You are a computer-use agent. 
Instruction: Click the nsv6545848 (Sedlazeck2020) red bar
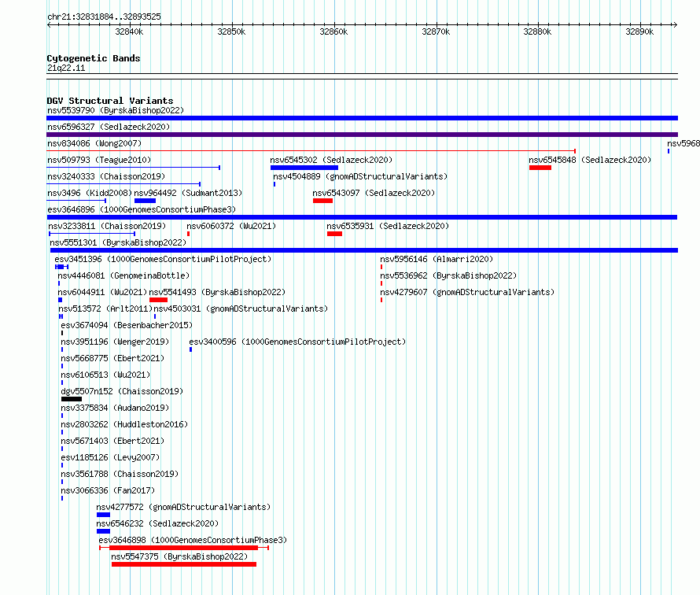[x=540, y=168]
